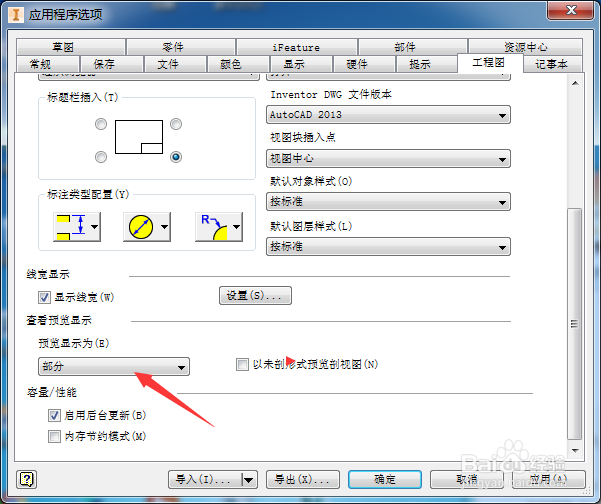Open the AutoCAD 2013 DWG version dropdown
Image resolution: width=601 pixels, height=504 pixels.
(x=388, y=115)
